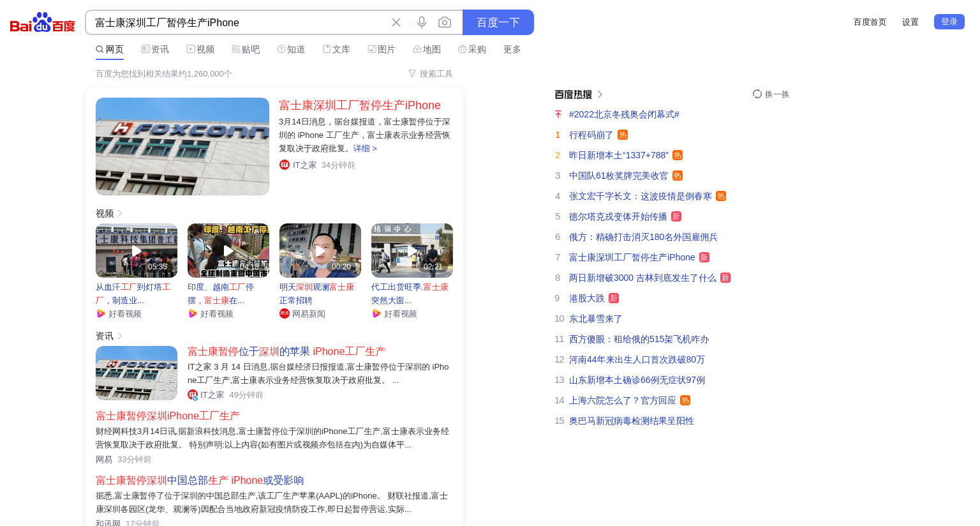This screenshot has width=980, height=526.
Task: Open hot search 河南44年来出生人口首次跌破80万
Action: click(637, 359)
